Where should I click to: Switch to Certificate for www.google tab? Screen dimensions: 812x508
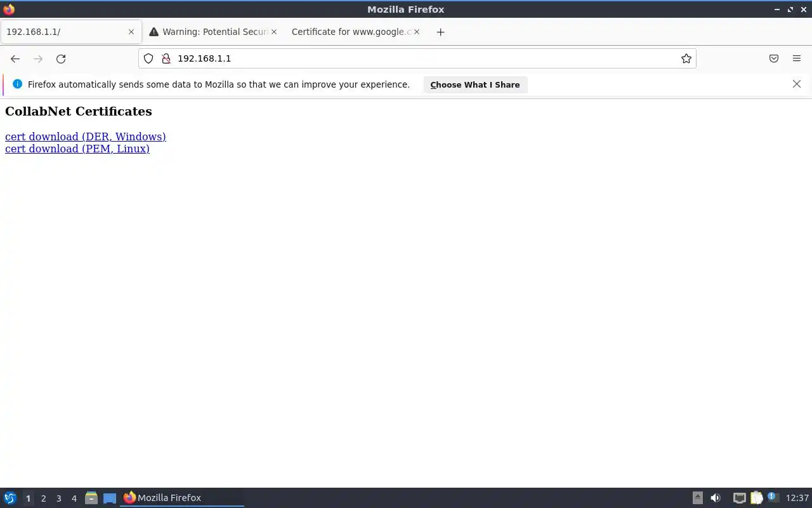coord(355,32)
